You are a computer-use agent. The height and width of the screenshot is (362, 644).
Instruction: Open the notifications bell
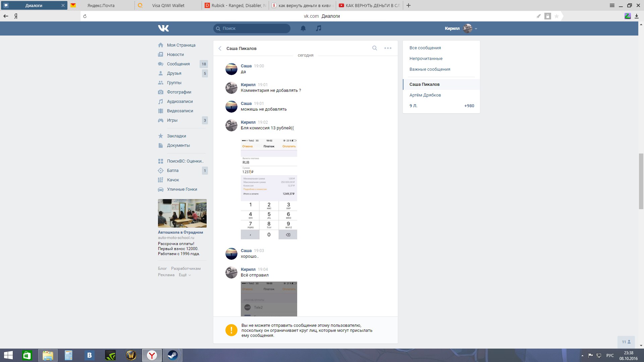(303, 28)
